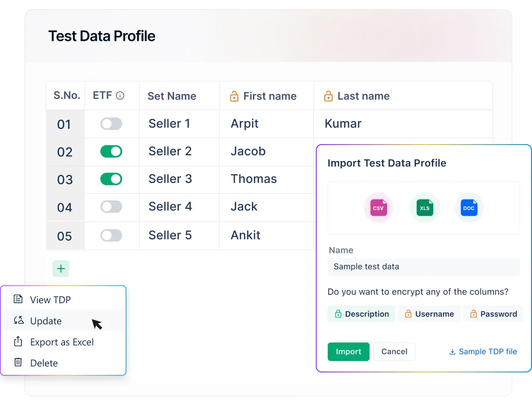Click lock icon beside First name header

tap(234, 96)
